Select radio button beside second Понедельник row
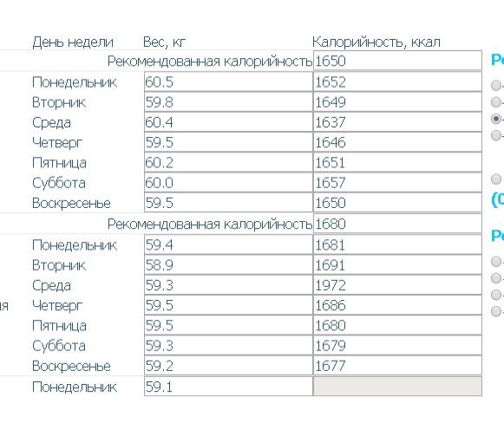 coord(496,261)
